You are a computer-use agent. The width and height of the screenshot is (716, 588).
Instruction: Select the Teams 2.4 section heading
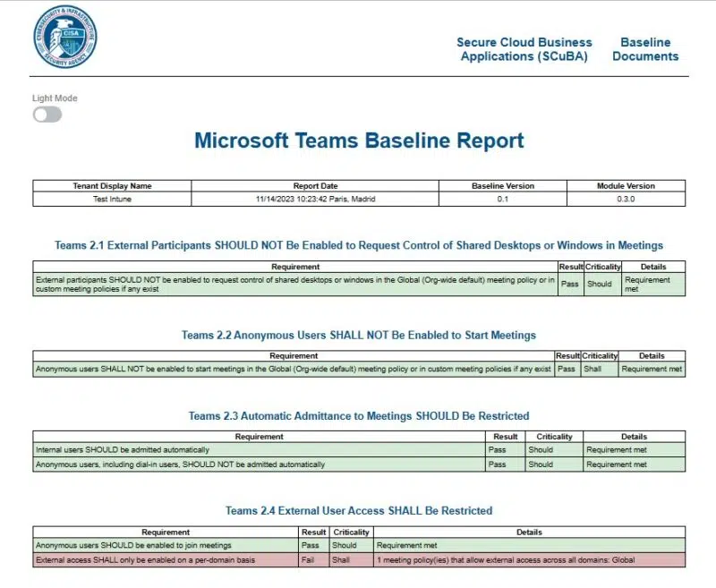click(x=357, y=509)
